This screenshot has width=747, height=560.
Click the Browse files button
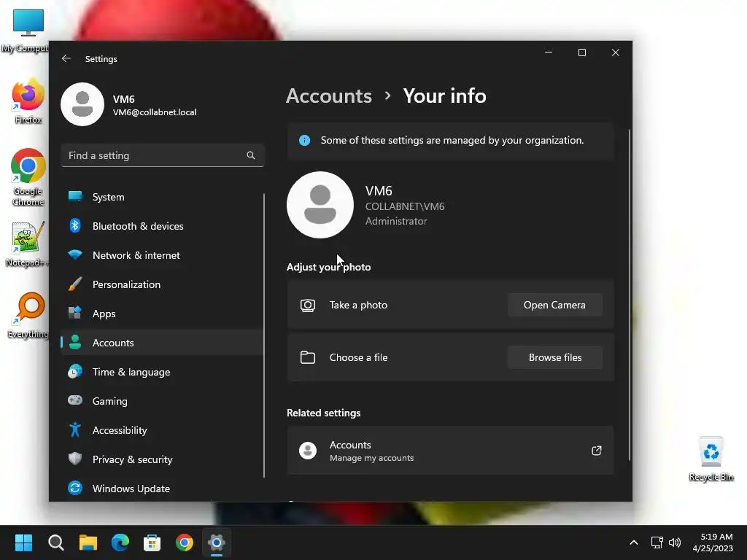click(x=554, y=357)
